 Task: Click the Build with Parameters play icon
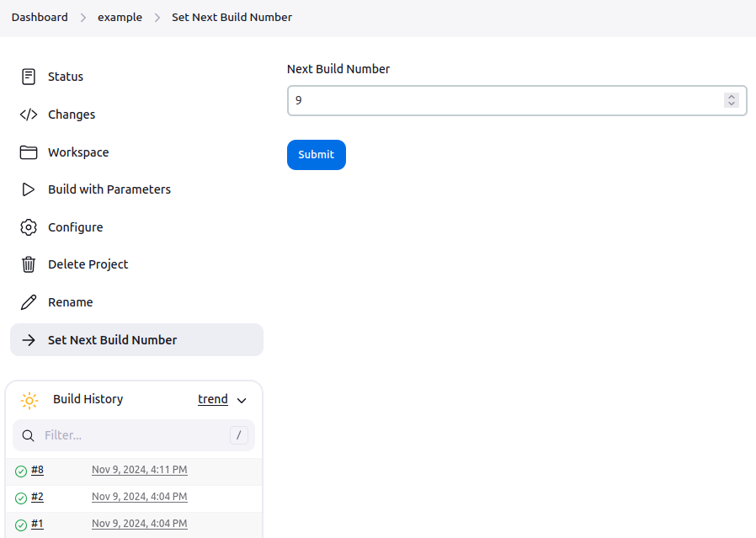click(x=29, y=189)
